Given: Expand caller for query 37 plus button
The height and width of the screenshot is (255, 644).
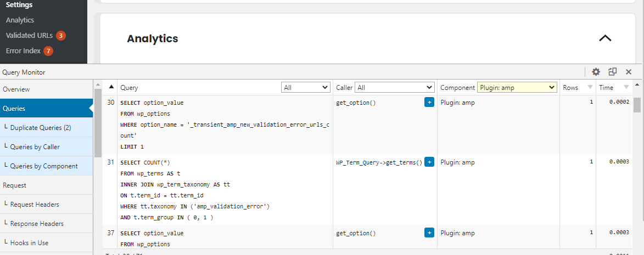Looking at the screenshot, I should coord(429,233).
